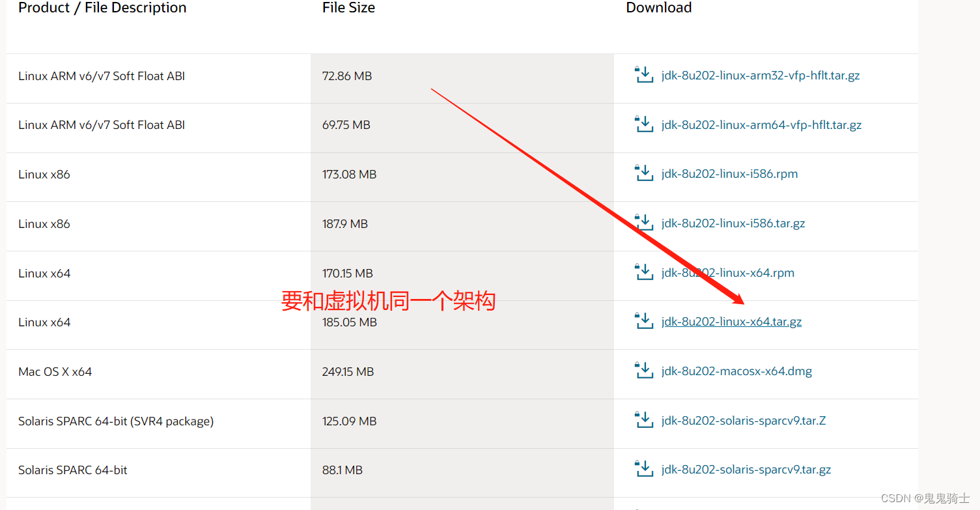This screenshot has width=980, height=510.
Task: Click Linux x86 in the 187.9 MB row
Action: 44,224
